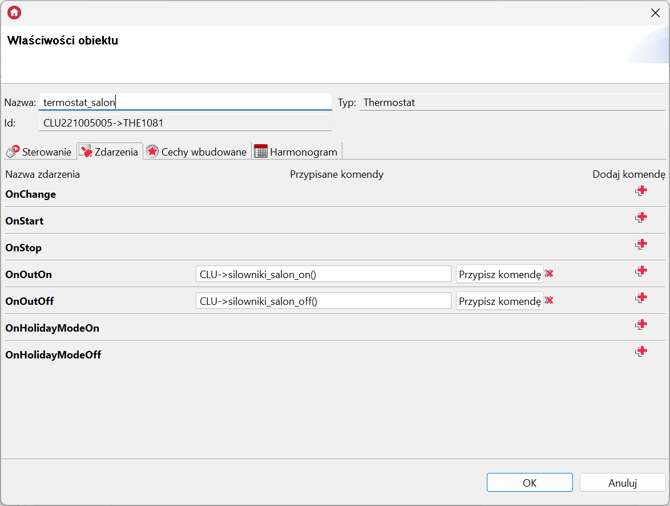Image resolution: width=670 pixels, height=506 pixels.
Task: Confirm with the OK button
Action: [x=529, y=483]
